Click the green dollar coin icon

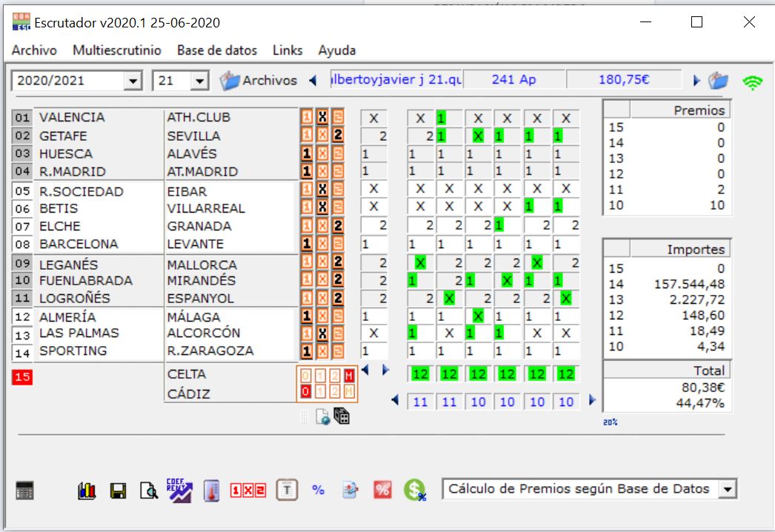(x=415, y=490)
